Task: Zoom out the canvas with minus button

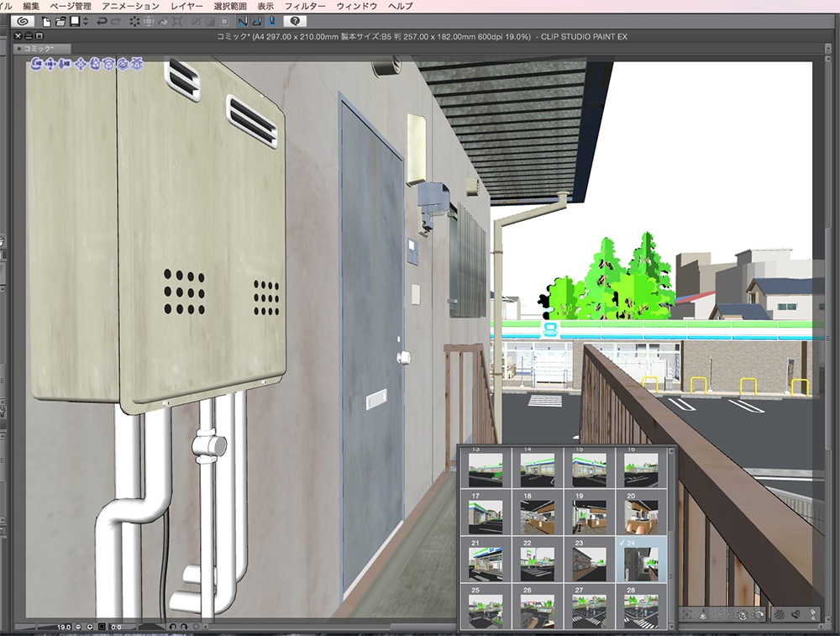Action: tap(78, 627)
